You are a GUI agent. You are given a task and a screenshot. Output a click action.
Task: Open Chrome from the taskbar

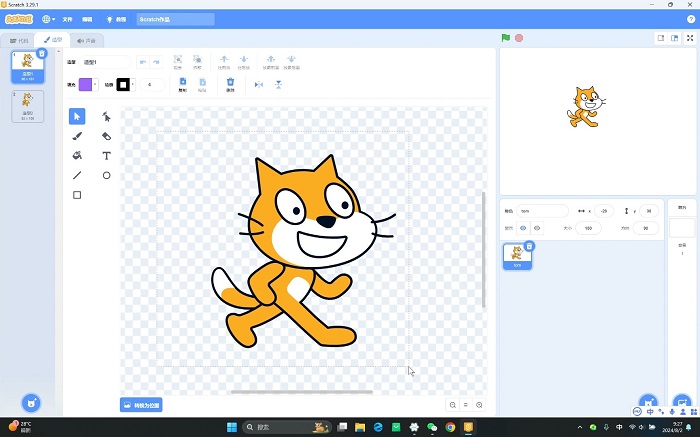[x=450, y=427]
